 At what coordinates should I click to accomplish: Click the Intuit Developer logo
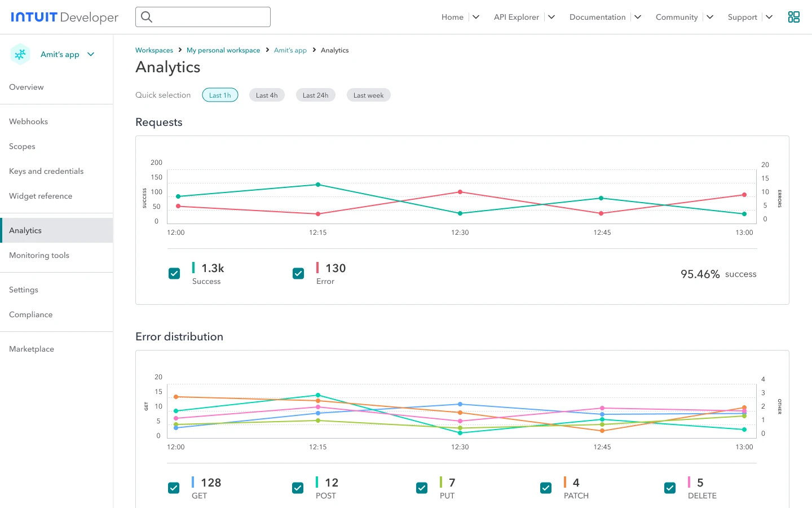pyautogui.click(x=64, y=17)
